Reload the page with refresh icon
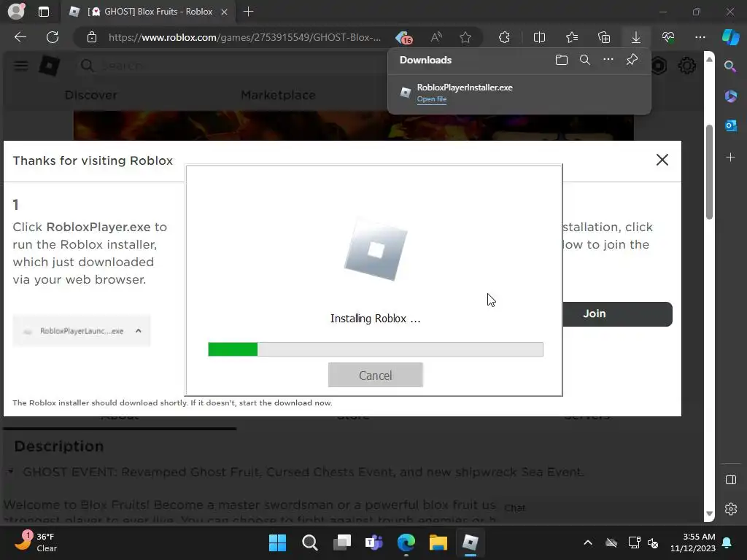747x560 pixels. coord(53,37)
